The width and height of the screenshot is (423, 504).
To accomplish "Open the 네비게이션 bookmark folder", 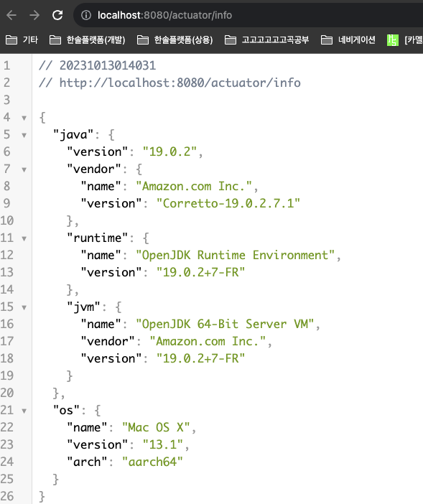I will [348, 40].
